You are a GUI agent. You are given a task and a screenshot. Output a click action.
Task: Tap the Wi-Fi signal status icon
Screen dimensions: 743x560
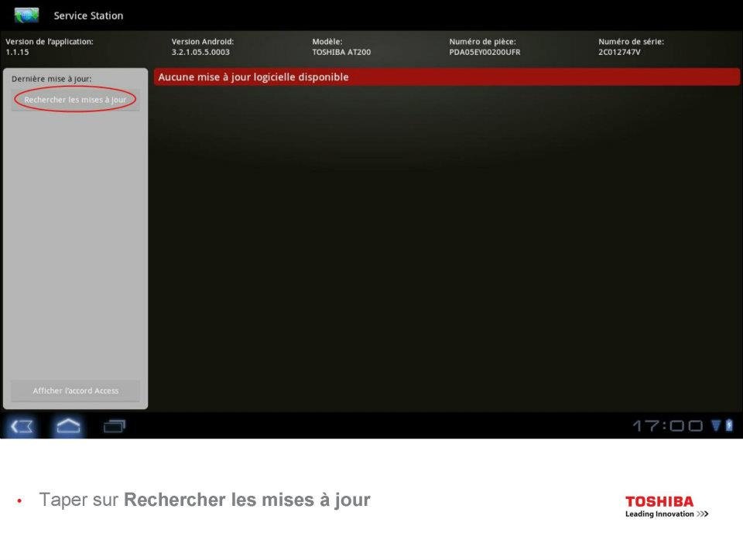point(715,425)
